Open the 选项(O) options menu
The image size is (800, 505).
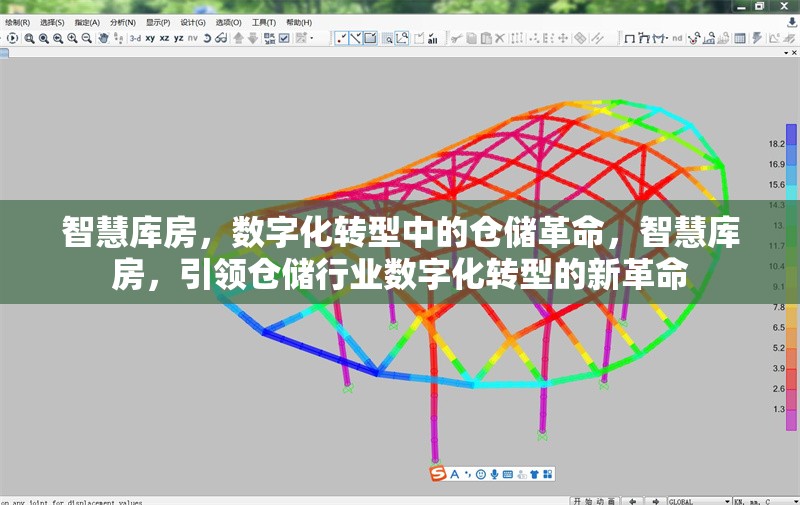pos(229,22)
